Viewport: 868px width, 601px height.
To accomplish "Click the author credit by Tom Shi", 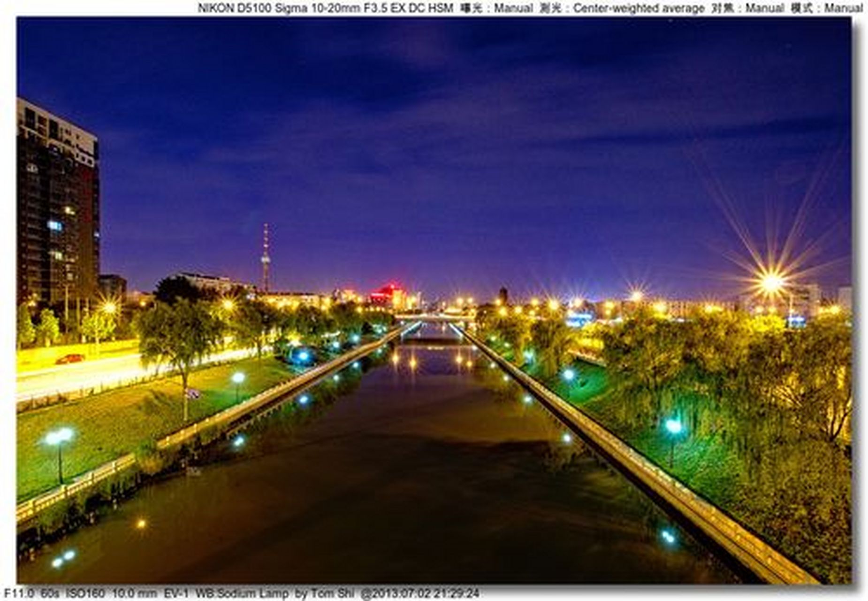I will (324, 593).
